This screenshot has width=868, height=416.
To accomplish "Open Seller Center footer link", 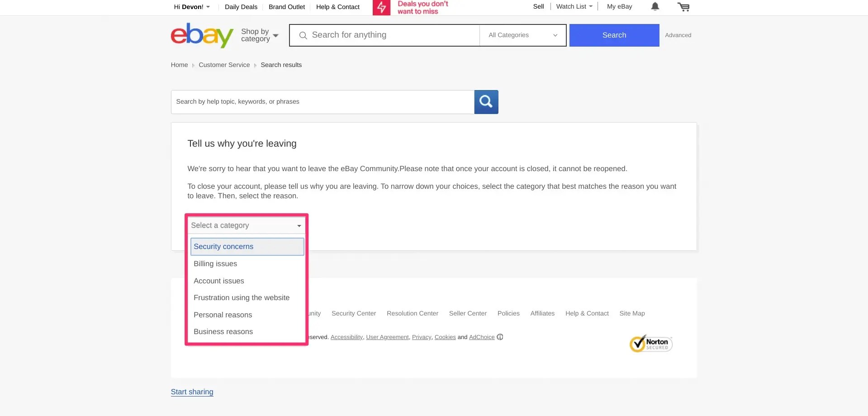I will pos(468,313).
